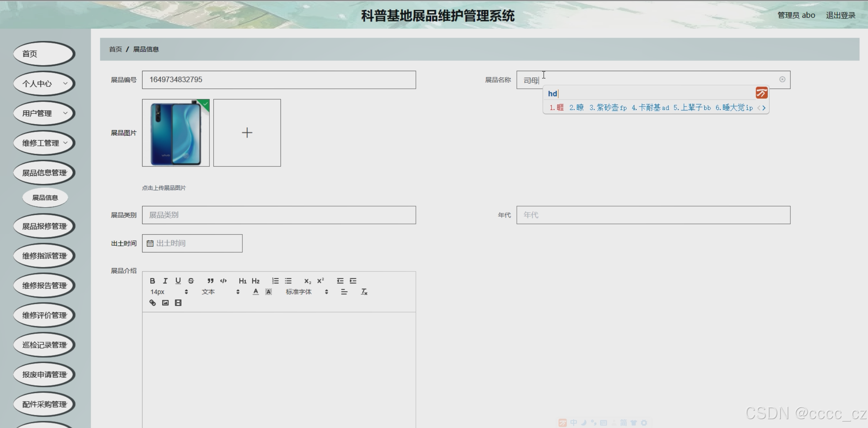Image resolution: width=868 pixels, height=428 pixels.
Task: Open the text color picker
Action: [256, 292]
